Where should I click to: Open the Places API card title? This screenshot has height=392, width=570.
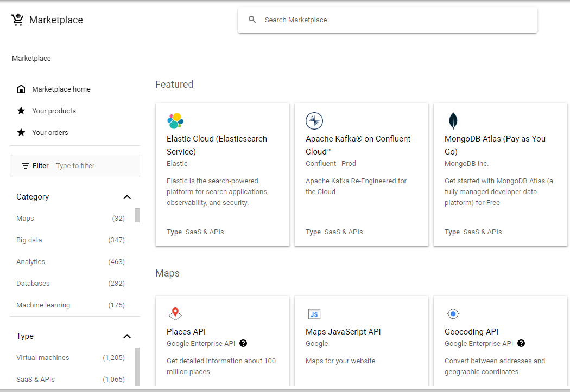186,332
